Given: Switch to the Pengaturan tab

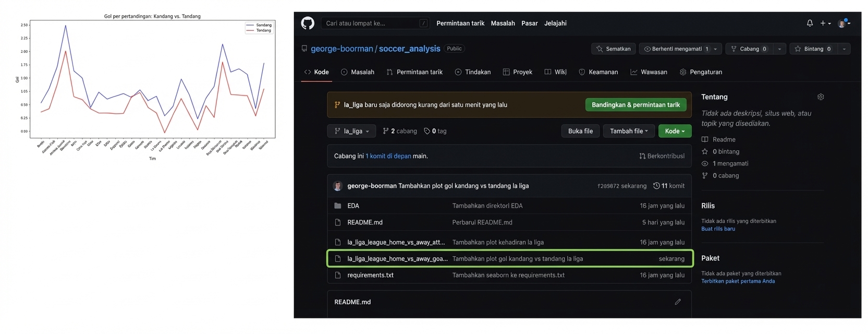Looking at the screenshot, I should 701,72.
